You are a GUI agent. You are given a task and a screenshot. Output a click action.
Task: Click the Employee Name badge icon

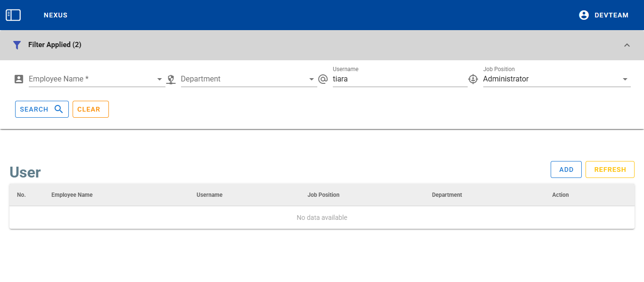click(19, 79)
